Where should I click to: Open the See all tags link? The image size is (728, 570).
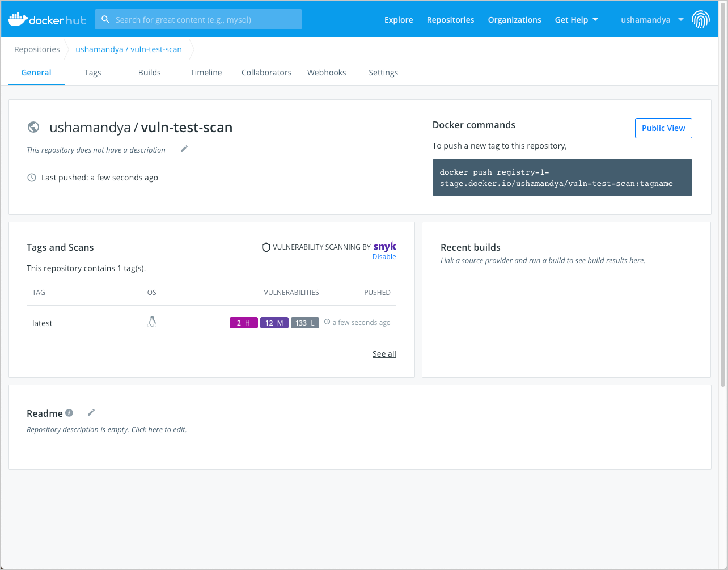click(384, 354)
